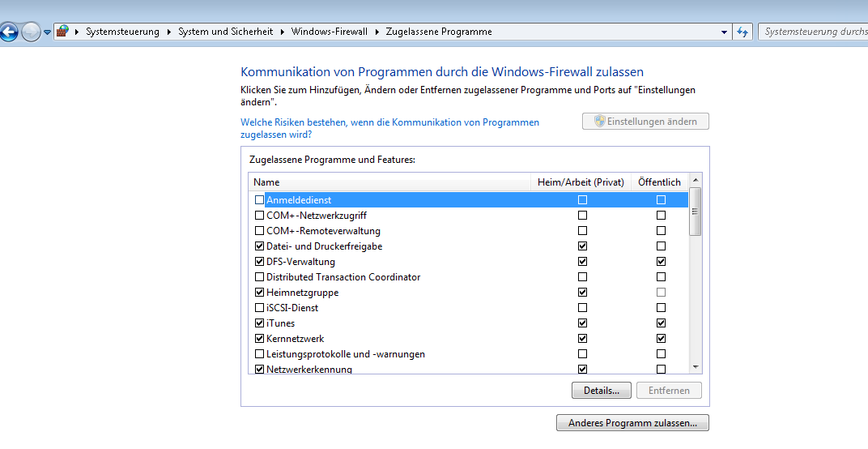Click the Control Panel firewall icon in address bar
The image size is (868, 449).
click(x=62, y=31)
